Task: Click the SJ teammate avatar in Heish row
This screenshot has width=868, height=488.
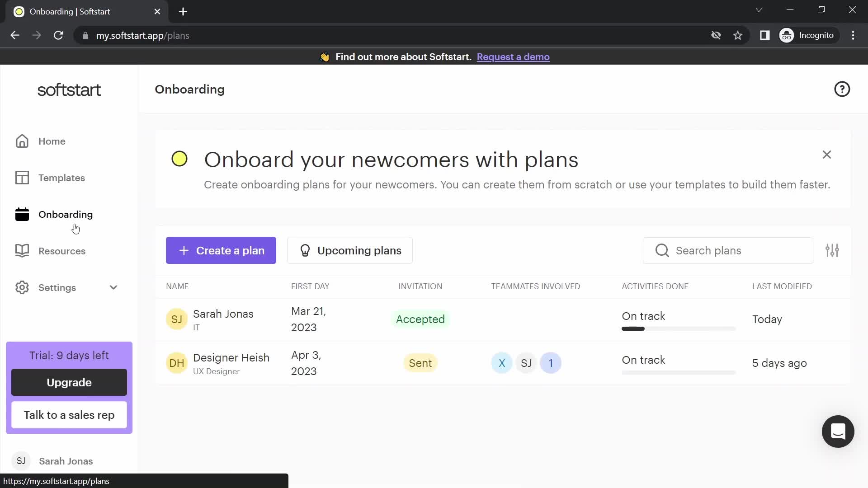Action: (526, 363)
